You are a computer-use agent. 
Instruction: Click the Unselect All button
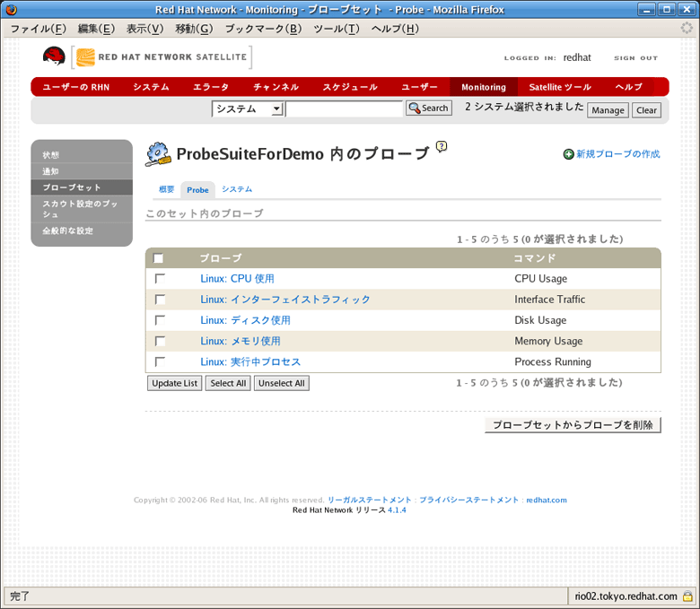click(x=281, y=383)
